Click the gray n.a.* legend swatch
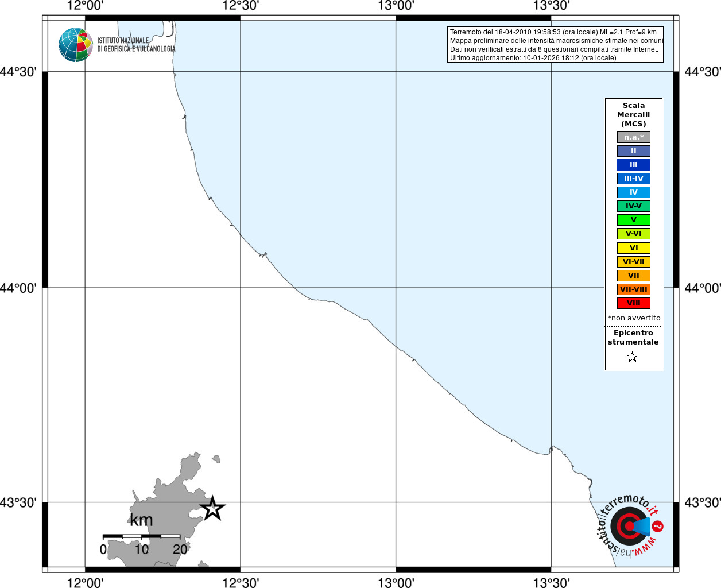Screen dimensions: 721x588 coord(634,137)
